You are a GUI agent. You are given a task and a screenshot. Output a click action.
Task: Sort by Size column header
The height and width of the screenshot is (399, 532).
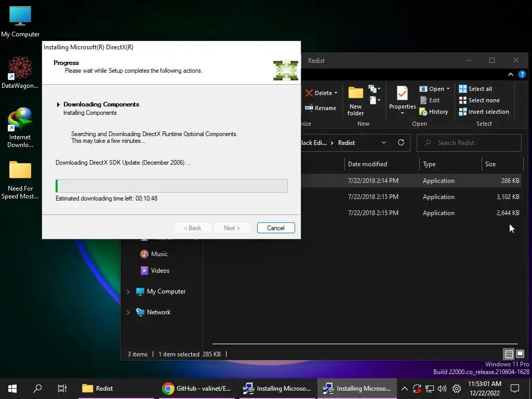(501, 164)
